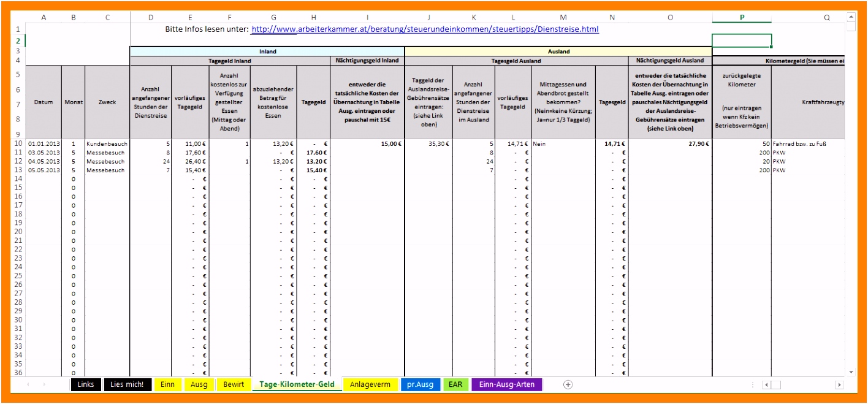Select the Ausg sheet tab
The image size is (868, 404).
coord(199,384)
